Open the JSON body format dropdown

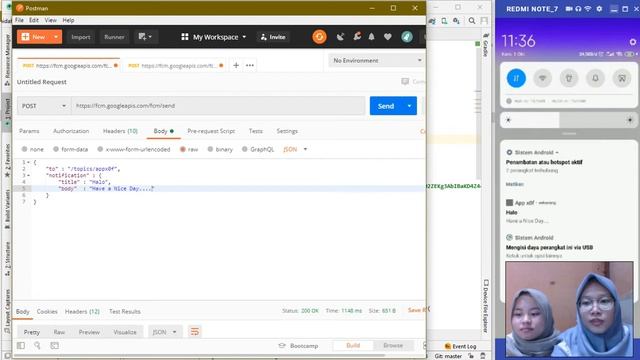[x=295, y=149]
